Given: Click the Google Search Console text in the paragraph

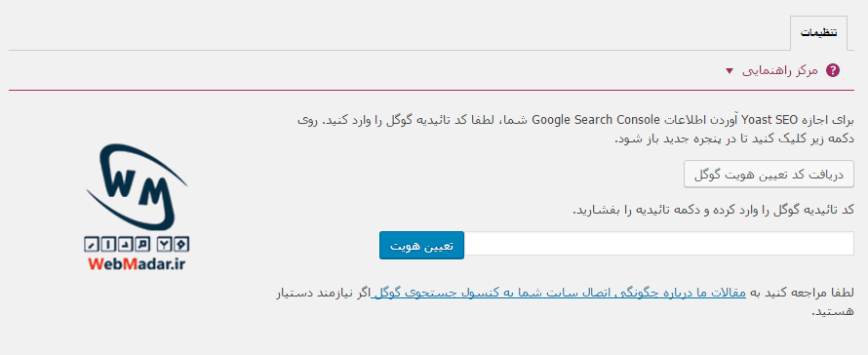Looking at the screenshot, I should (596, 119).
